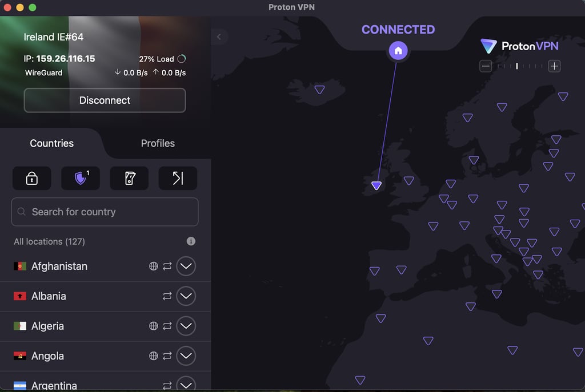The image size is (585, 392).
Task: Click the Norway server map marker
Action: click(467, 118)
